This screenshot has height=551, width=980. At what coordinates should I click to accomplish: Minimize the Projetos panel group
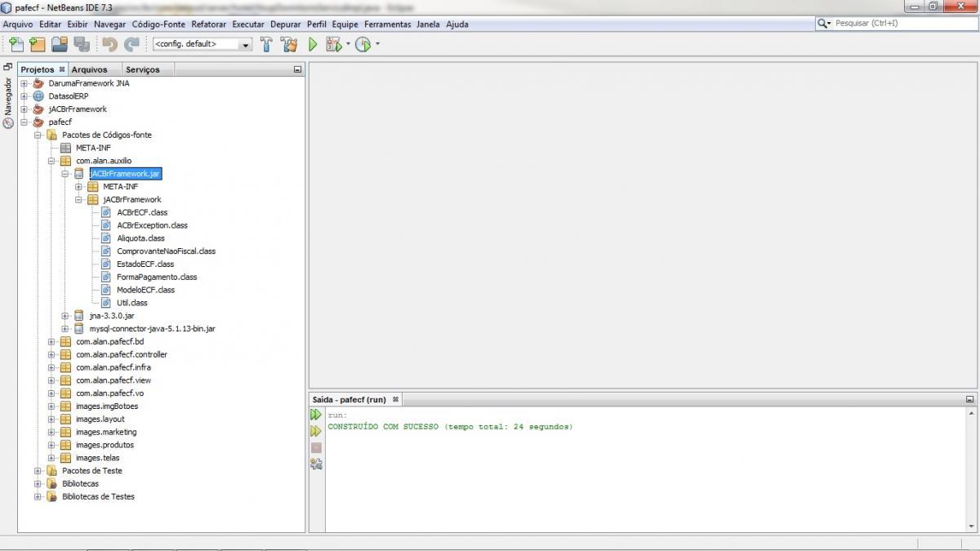(x=297, y=69)
